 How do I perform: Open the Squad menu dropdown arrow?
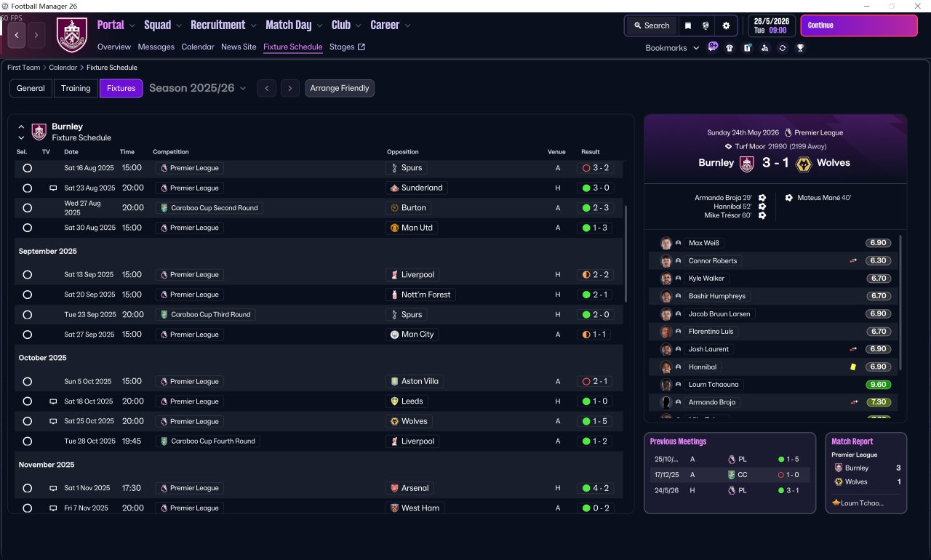coord(179,25)
